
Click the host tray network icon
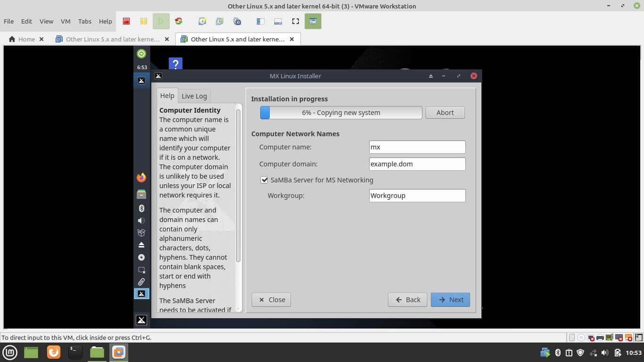593,353
